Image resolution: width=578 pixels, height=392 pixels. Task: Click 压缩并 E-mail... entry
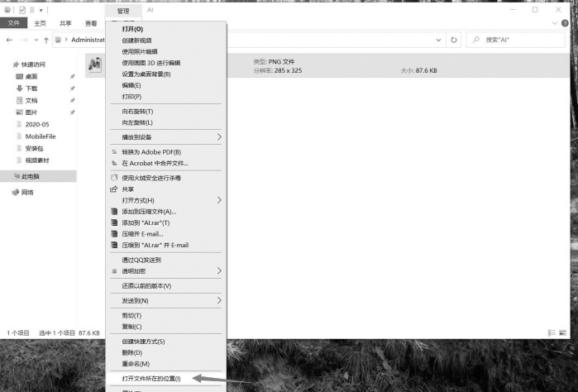click(166, 234)
